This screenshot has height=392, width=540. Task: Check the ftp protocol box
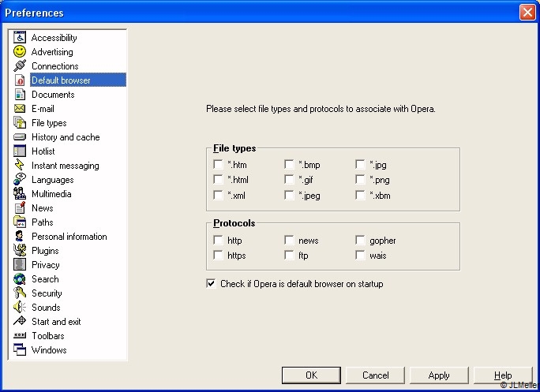click(x=289, y=255)
